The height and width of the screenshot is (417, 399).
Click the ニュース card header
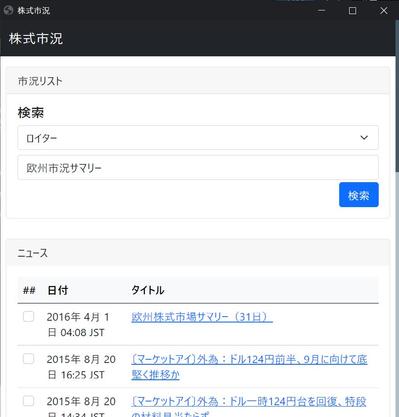[198, 253]
